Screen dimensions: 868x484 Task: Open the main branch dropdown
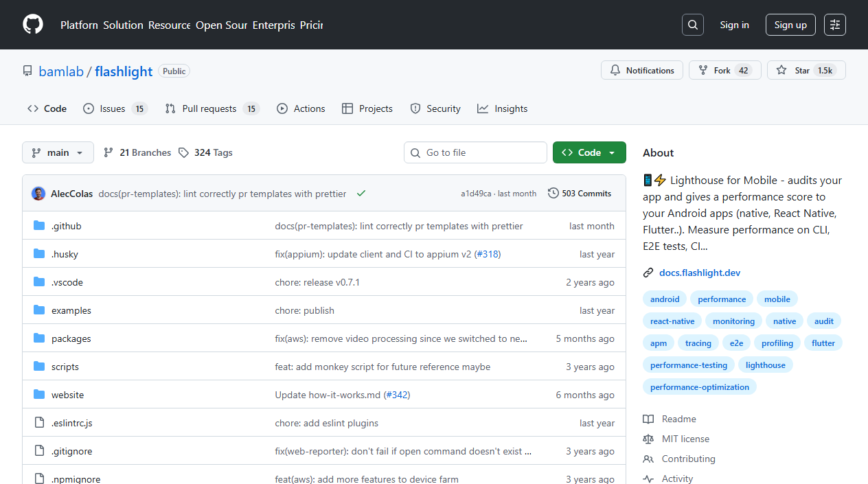[58, 152]
